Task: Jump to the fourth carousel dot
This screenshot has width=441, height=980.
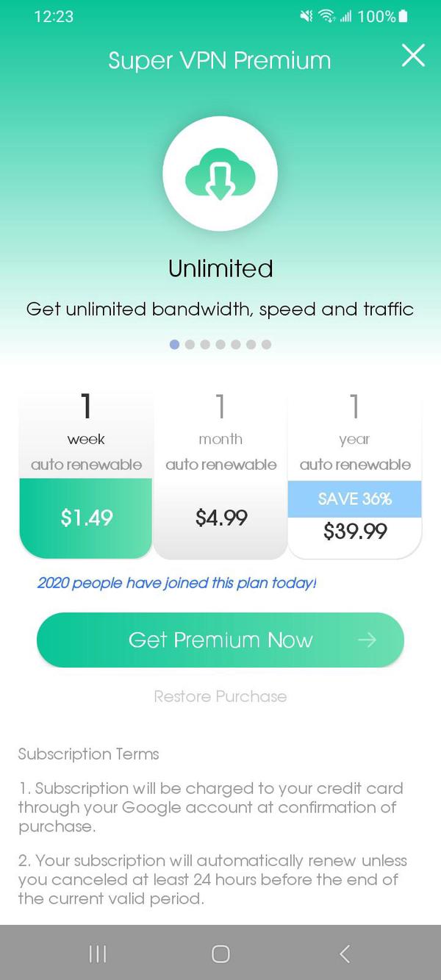Action: click(220, 344)
